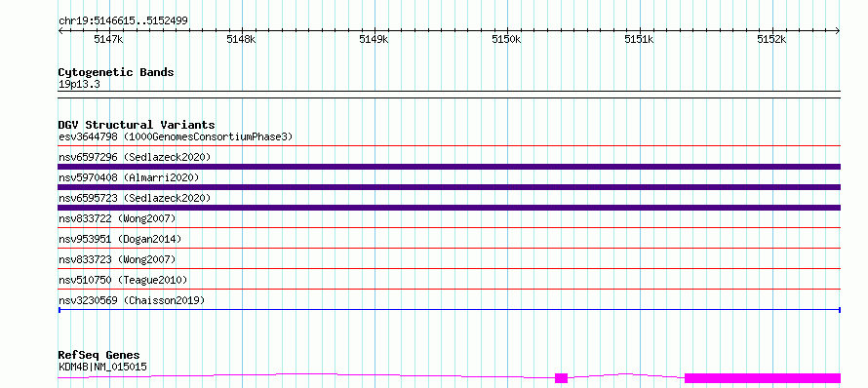Open variant nsv953951 (Dogan2014) label

(x=120, y=239)
